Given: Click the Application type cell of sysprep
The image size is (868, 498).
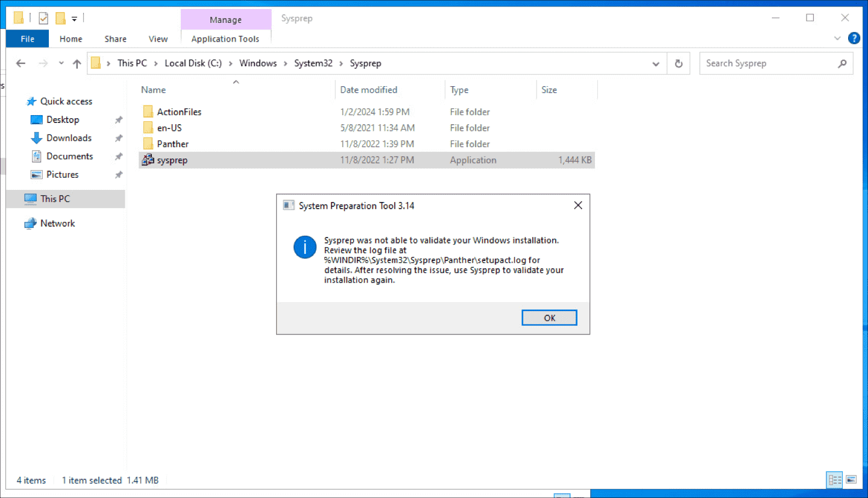Looking at the screenshot, I should [x=473, y=160].
